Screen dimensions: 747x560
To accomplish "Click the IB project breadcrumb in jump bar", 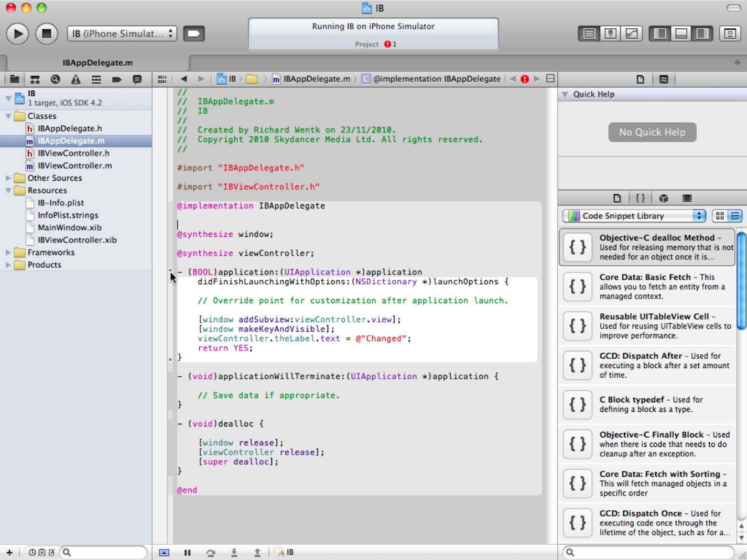I will pos(226,79).
